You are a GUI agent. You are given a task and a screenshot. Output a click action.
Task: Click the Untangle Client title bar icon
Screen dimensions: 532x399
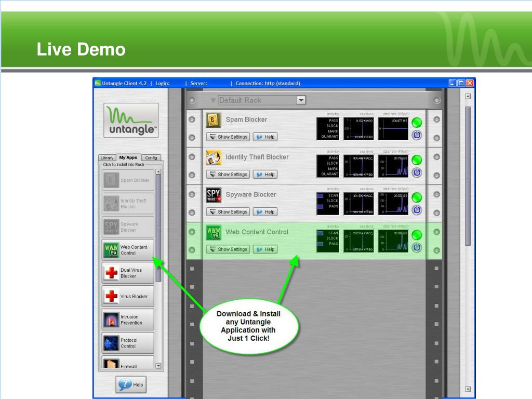pyautogui.click(x=98, y=83)
